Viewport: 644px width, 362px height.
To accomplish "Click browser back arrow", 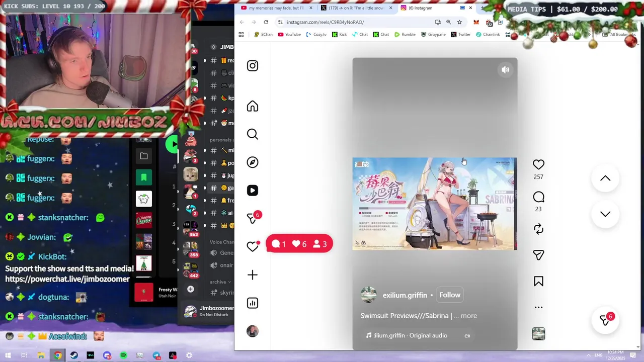I will tap(242, 22).
